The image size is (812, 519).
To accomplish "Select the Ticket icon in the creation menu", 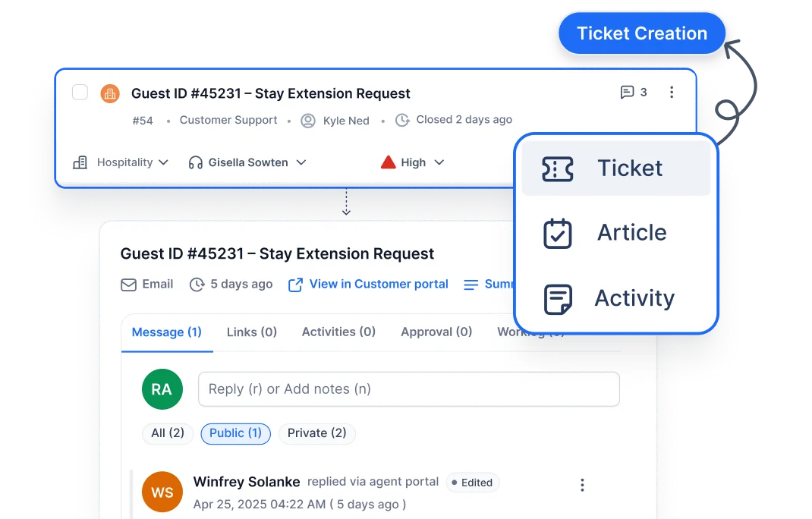I will tap(558, 168).
